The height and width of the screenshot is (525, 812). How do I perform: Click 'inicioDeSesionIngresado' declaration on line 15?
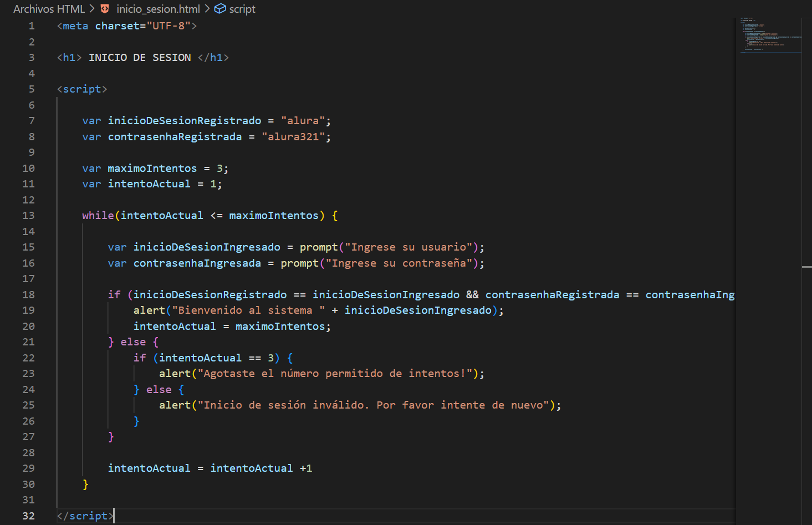207,247
